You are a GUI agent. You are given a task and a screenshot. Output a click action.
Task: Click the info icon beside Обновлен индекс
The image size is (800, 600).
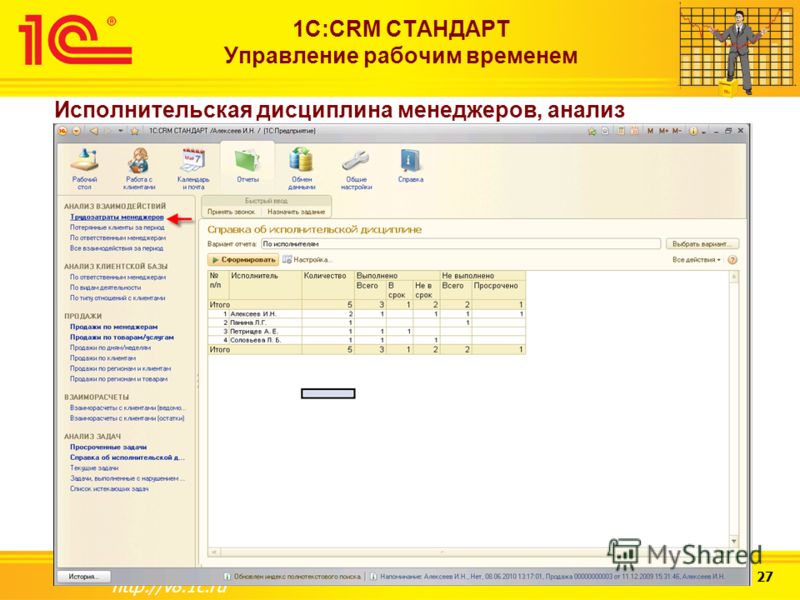228,577
